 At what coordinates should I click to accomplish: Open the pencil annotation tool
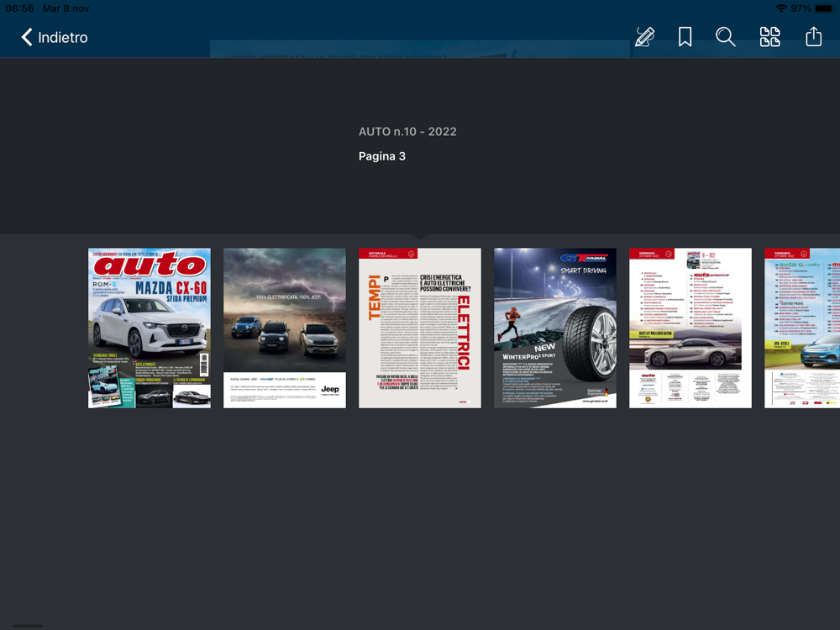644,37
